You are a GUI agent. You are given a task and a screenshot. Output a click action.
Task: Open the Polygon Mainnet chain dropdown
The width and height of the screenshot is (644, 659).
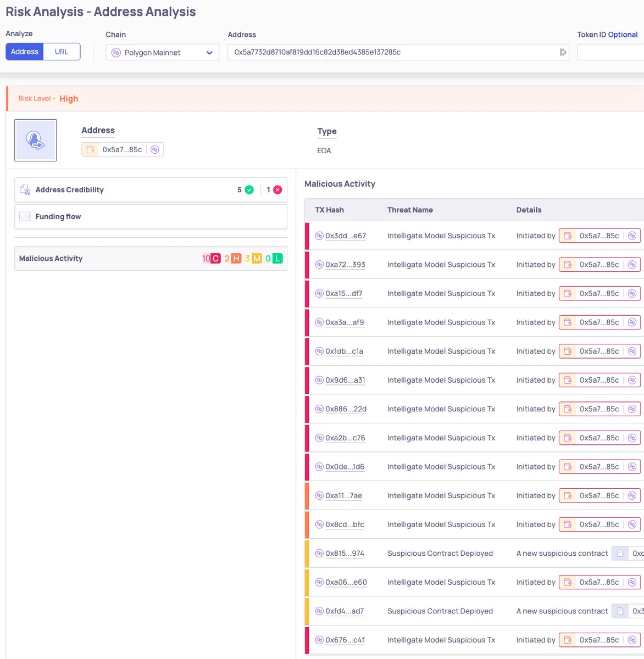(162, 53)
